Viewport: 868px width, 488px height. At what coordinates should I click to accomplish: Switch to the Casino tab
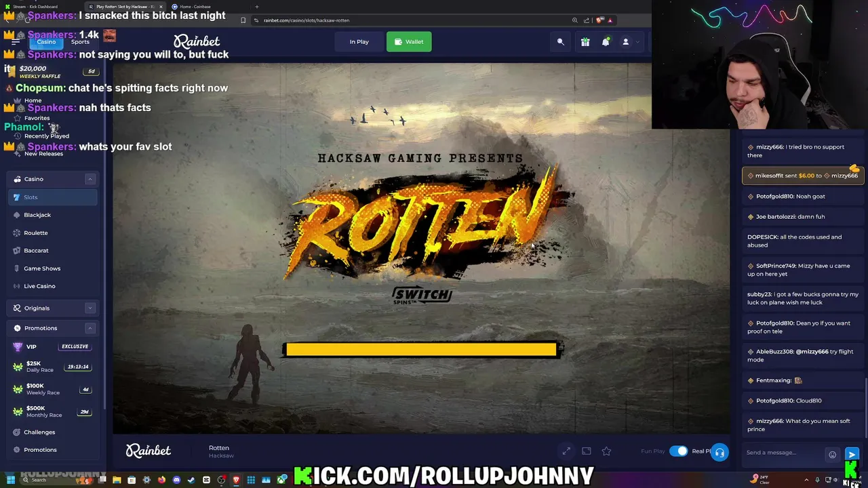pos(46,42)
